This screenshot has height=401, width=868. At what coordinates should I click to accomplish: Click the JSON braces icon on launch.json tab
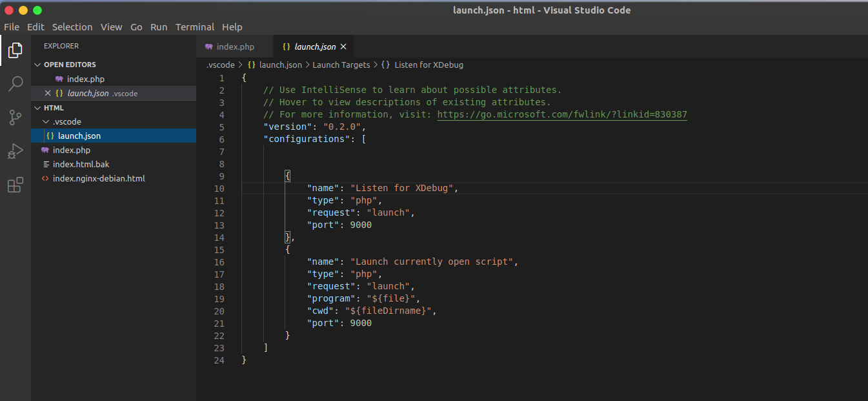[286, 46]
